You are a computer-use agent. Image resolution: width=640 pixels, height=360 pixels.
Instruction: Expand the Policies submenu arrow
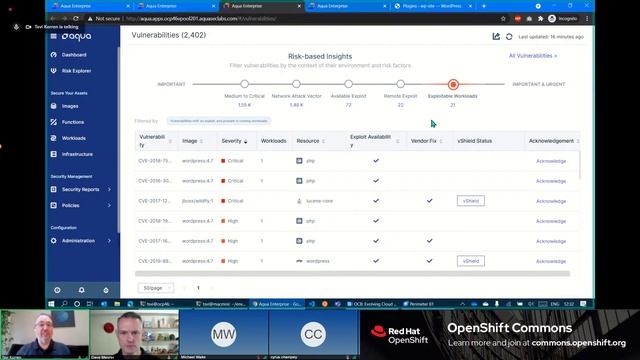click(x=109, y=205)
